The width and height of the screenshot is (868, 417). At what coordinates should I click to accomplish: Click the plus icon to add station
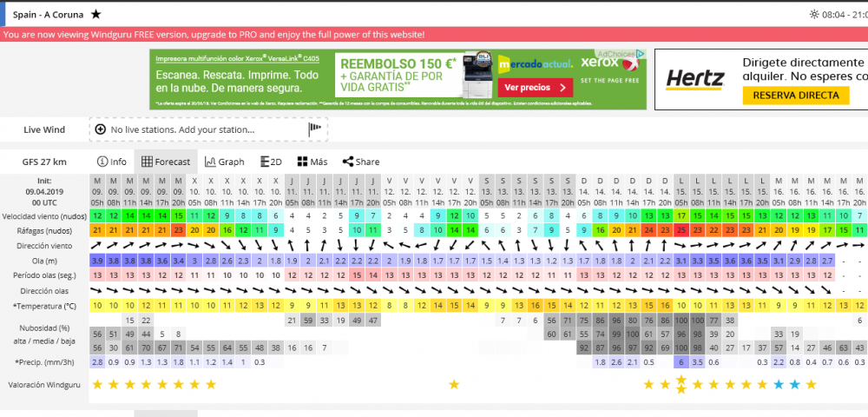tap(101, 129)
